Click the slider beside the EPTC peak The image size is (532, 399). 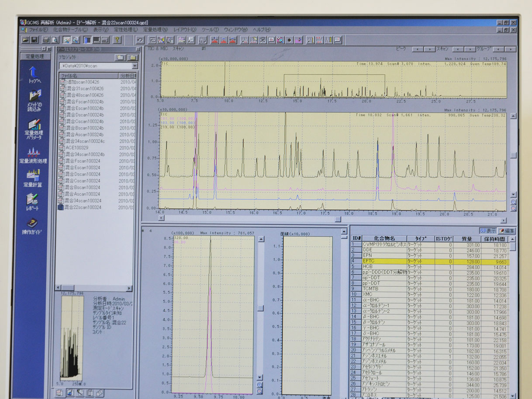pos(260,308)
